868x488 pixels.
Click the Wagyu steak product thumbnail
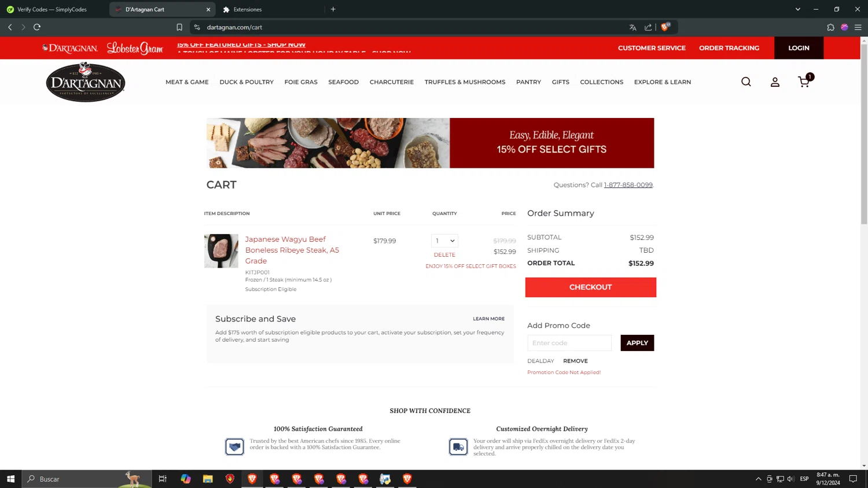click(x=221, y=251)
